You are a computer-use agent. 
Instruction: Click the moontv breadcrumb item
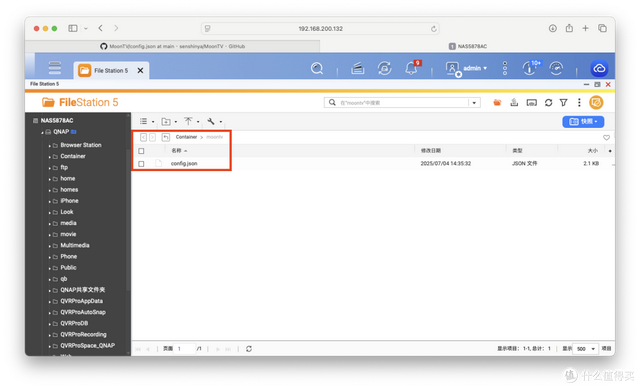coord(215,137)
